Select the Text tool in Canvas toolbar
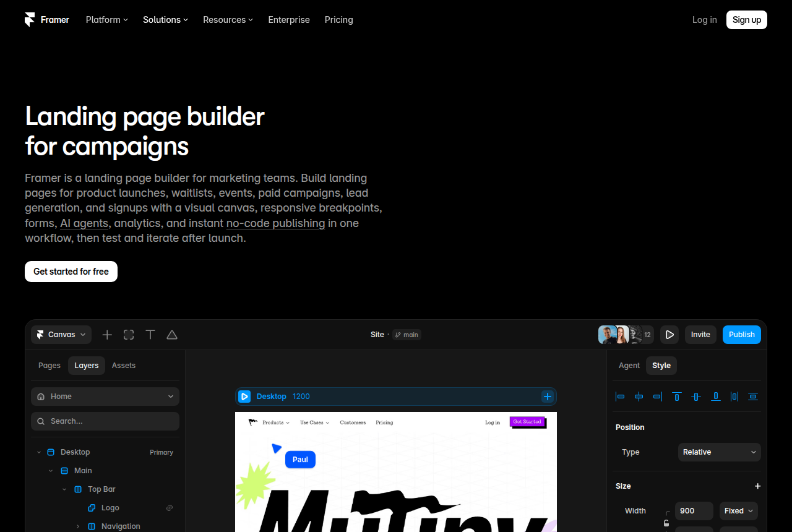This screenshot has width=792, height=532. [x=150, y=335]
